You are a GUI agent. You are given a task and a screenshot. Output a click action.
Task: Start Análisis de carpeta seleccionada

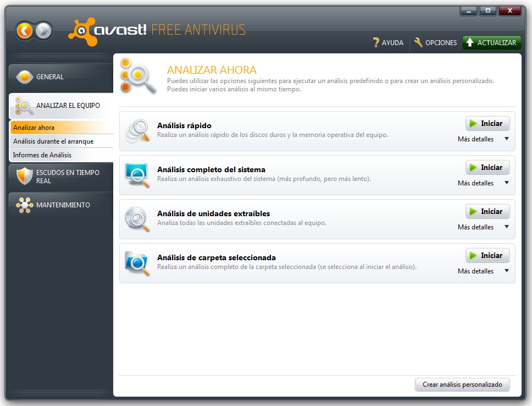487,255
